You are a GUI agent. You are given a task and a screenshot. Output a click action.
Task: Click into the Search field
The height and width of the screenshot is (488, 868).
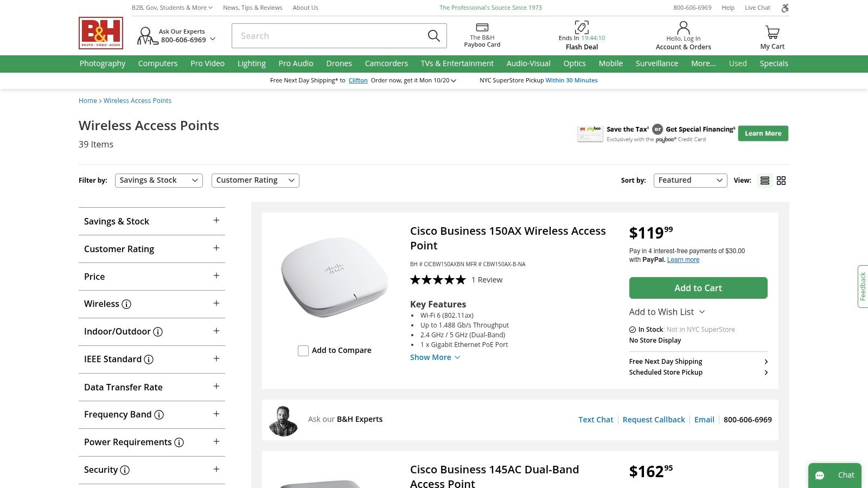click(x=328, y=36)
